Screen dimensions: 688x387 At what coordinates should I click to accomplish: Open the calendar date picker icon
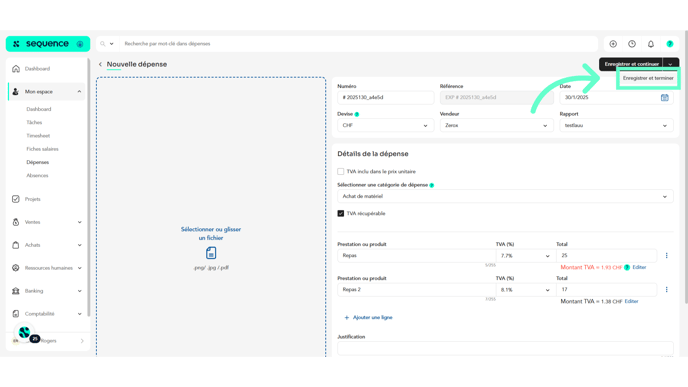pos(664,97)
